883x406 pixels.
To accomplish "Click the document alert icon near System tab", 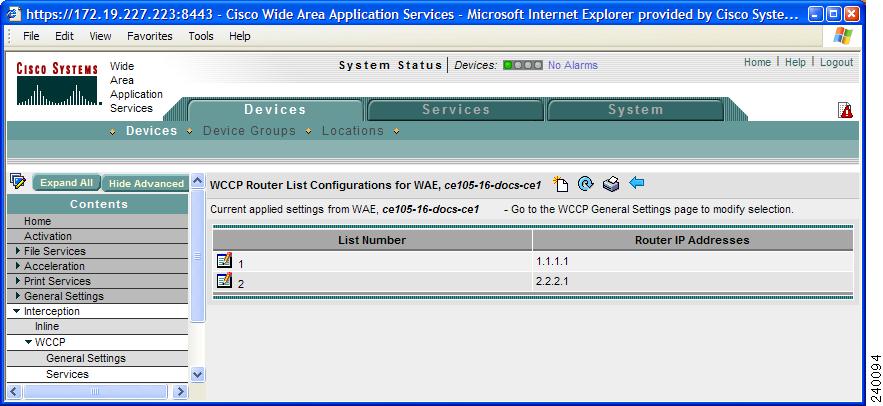I will click(845, 110).
